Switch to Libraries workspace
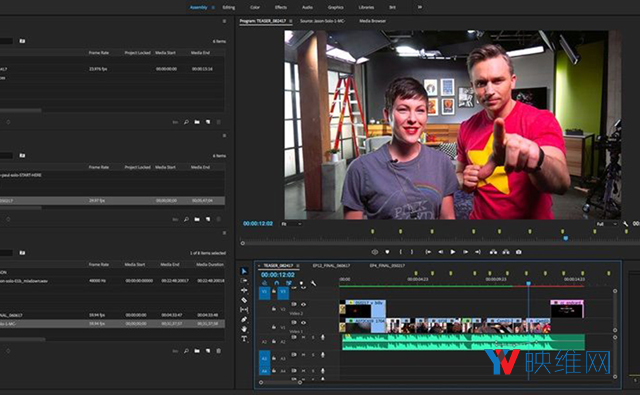Screen dimensions: 640x395 [366, 7]
